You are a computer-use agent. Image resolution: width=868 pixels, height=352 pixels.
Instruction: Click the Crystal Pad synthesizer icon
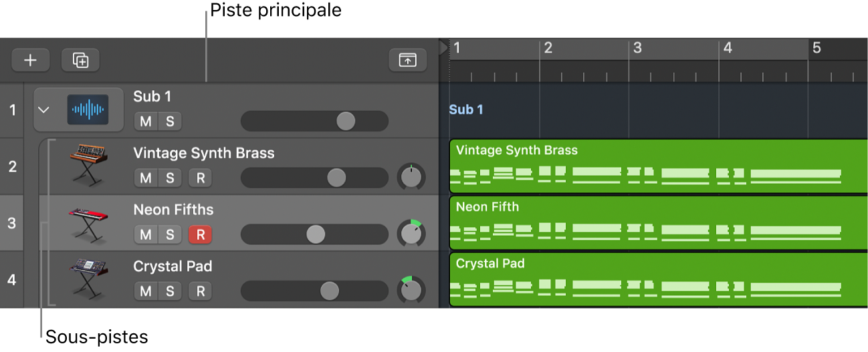[88, 278]
